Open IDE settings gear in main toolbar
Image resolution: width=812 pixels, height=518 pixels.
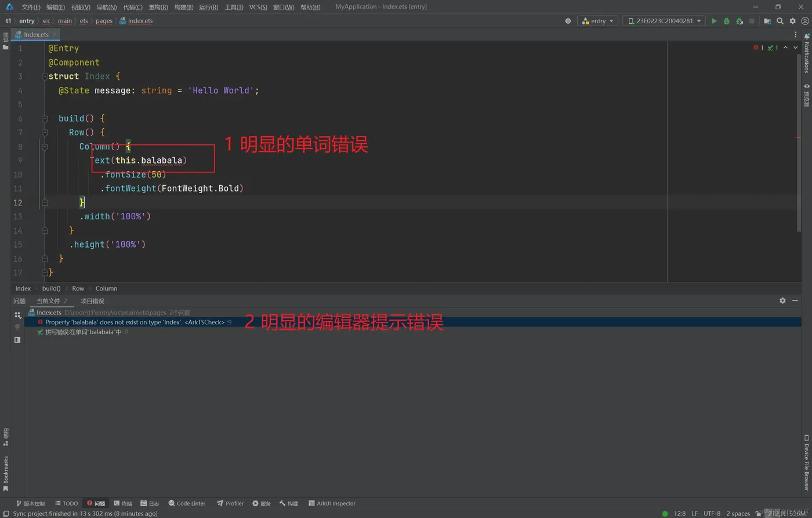tap(792, 21)
